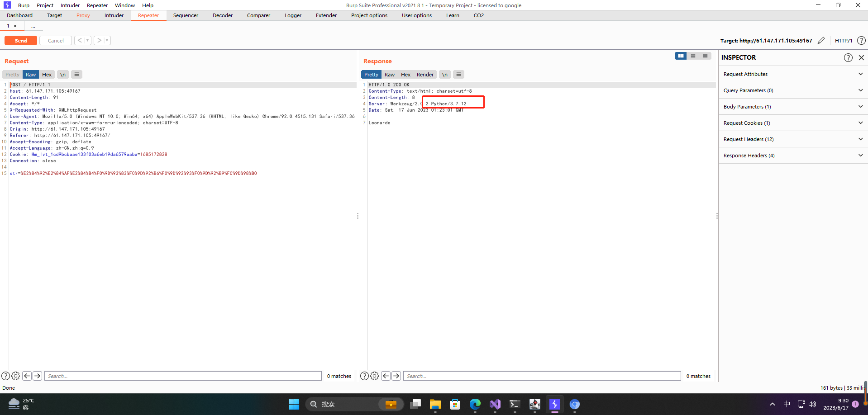This screenshot has height=415, width=868.
Task: Open response search help icon
Action: coord(364,376)
